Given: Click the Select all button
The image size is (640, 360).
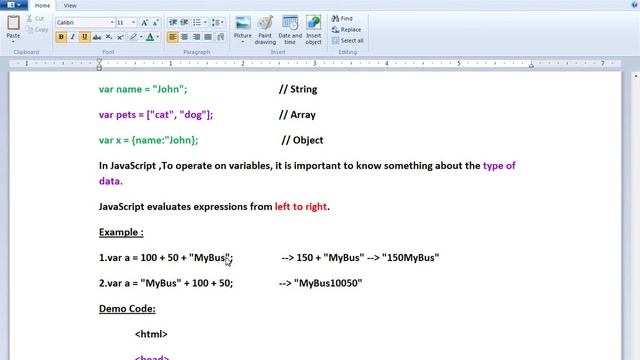Looking at the screenshot, I should point(348,40).
